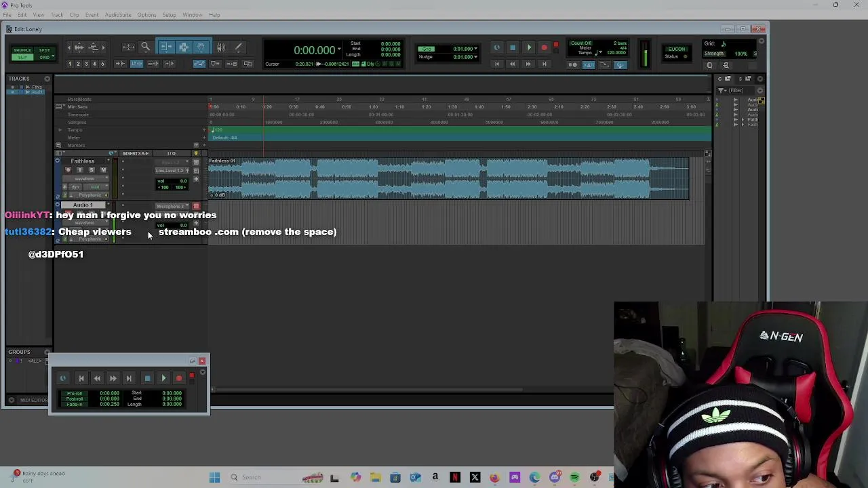Open the Groups list dropdown menu
The image size is (868, 488).
tap(47, 352)
